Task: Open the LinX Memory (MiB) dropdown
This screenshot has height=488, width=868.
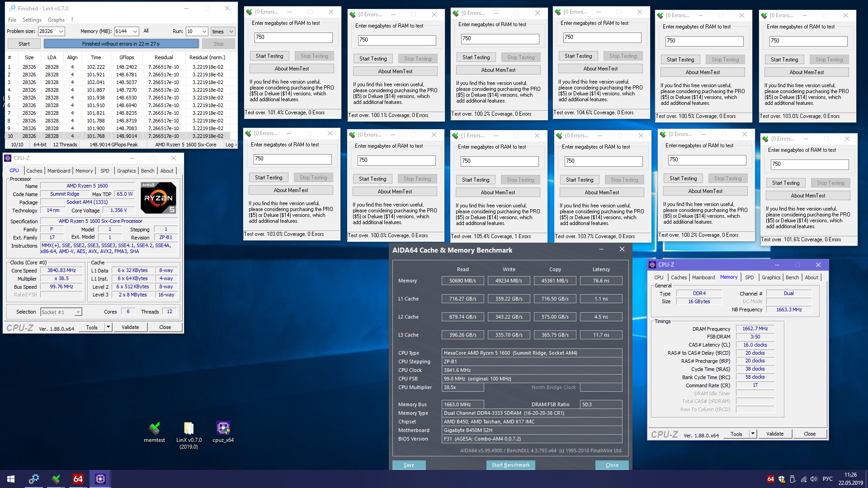Action: [x=135, y=31]
